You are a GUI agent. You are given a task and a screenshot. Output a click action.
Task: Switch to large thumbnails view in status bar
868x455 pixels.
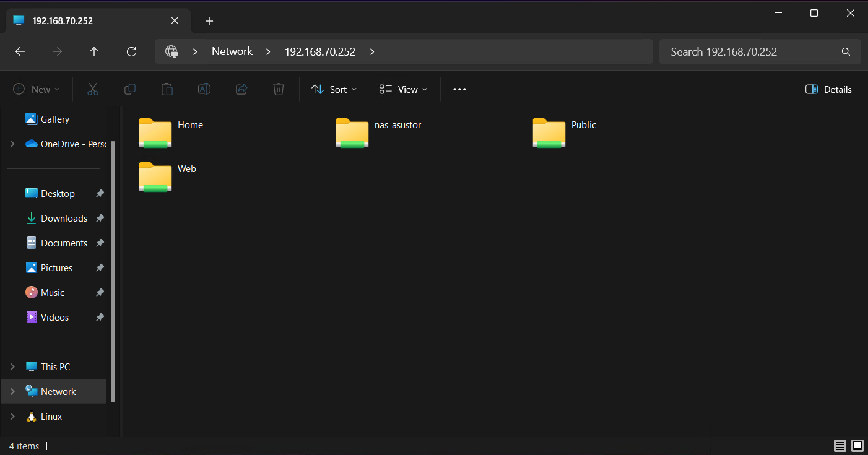857,446
